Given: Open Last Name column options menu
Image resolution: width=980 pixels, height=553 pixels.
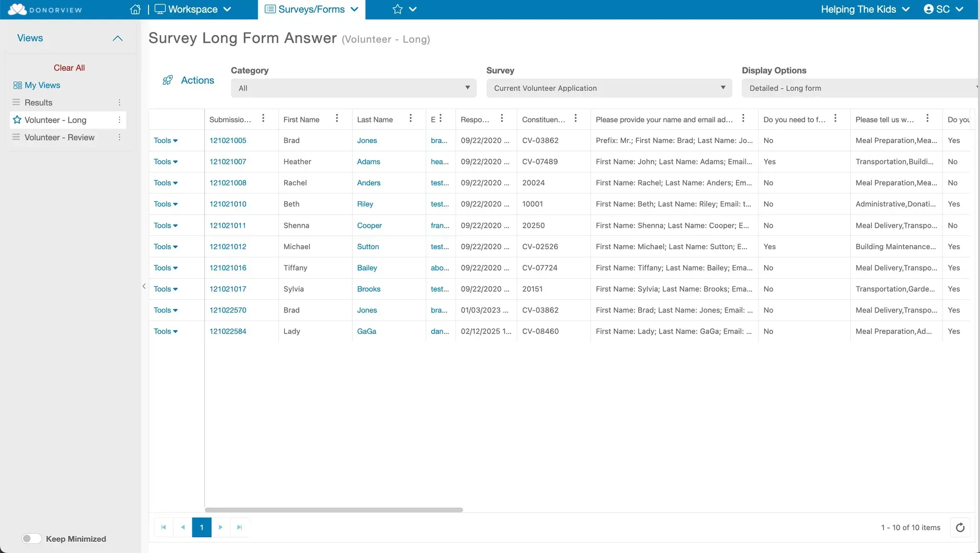Looking at the screenshot, I should (410, 118).
